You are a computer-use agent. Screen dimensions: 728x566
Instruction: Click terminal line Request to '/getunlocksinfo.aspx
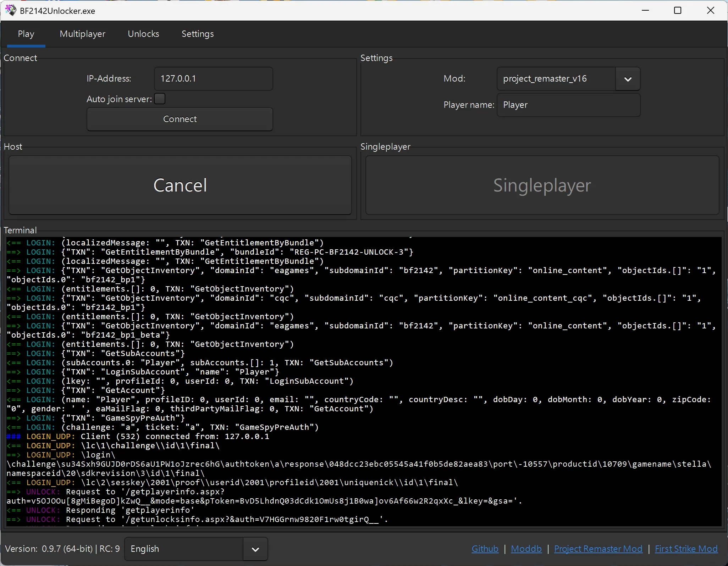[197, 520]
